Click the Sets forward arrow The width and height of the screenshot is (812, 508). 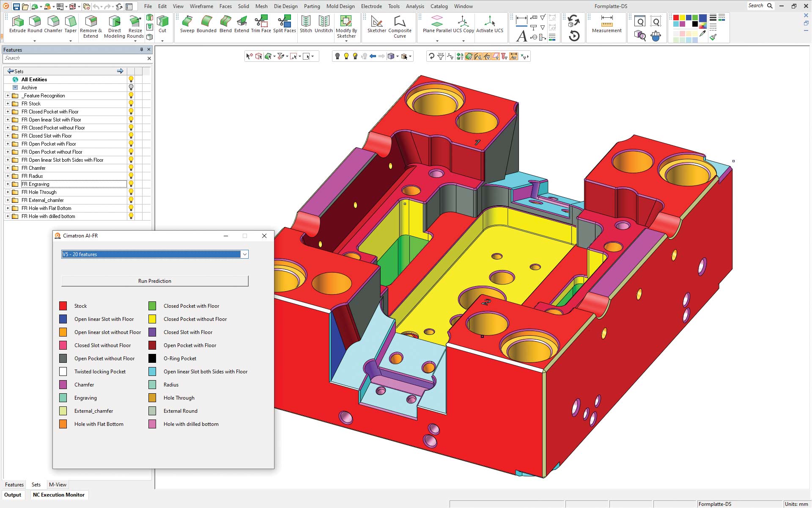(120, 71)
